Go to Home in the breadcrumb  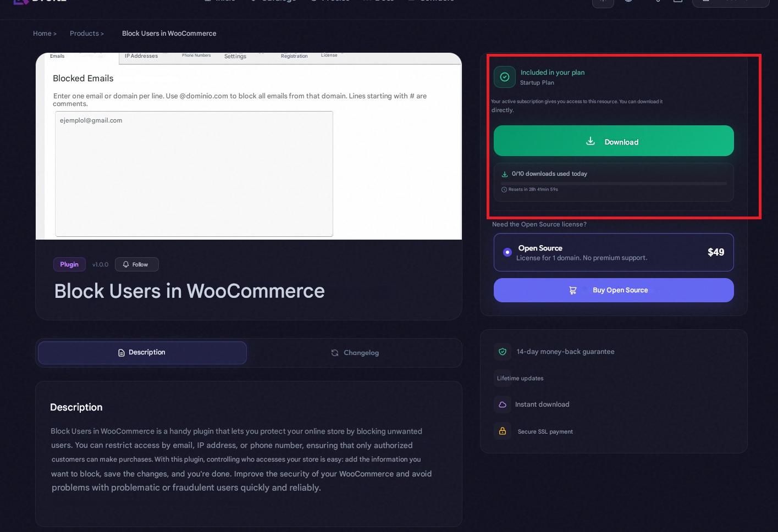(x=42, y=34)
